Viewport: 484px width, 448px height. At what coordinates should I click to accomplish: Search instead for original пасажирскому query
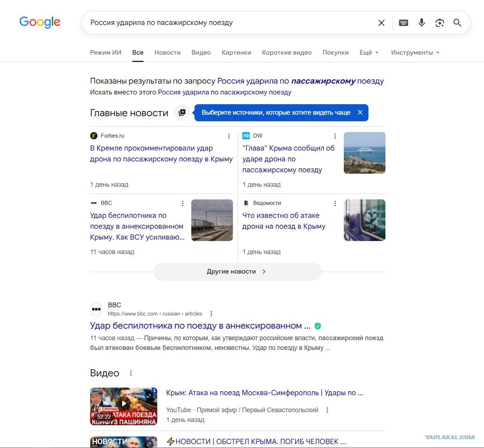(225, 92)
